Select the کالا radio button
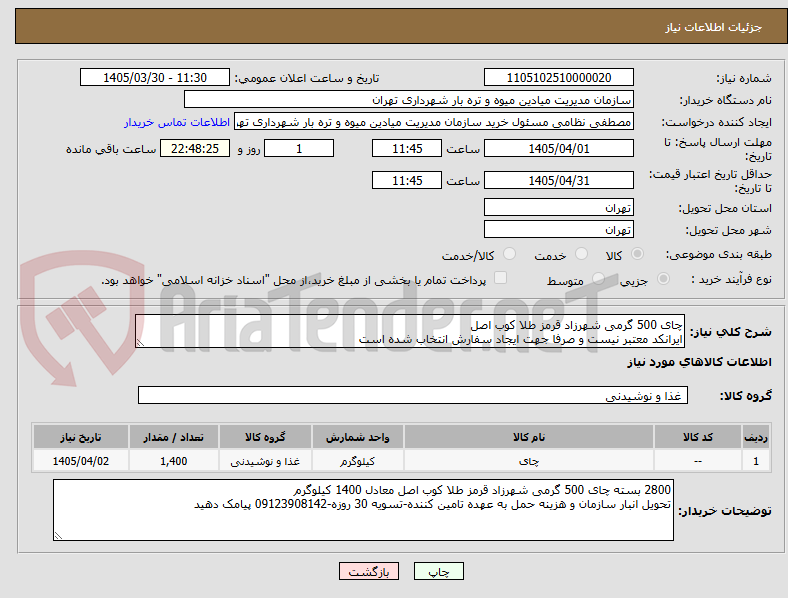 (637, 254)
